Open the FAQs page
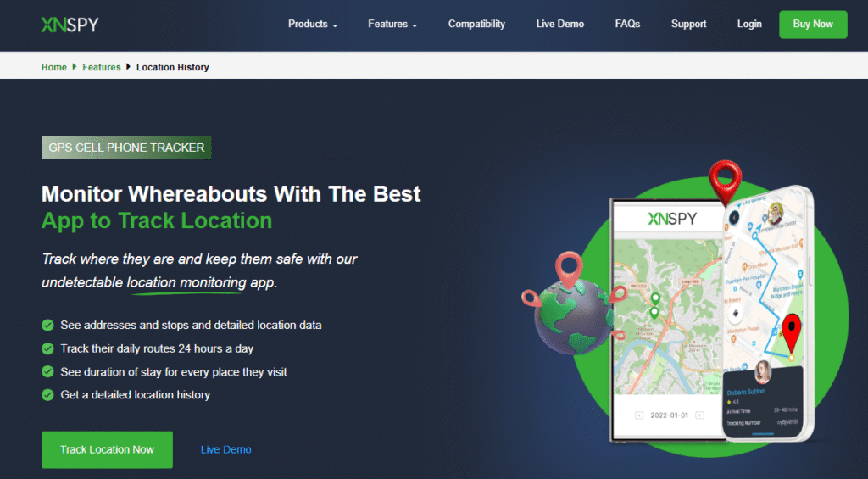The image size is (868, 479). click(x=627, y=25)
